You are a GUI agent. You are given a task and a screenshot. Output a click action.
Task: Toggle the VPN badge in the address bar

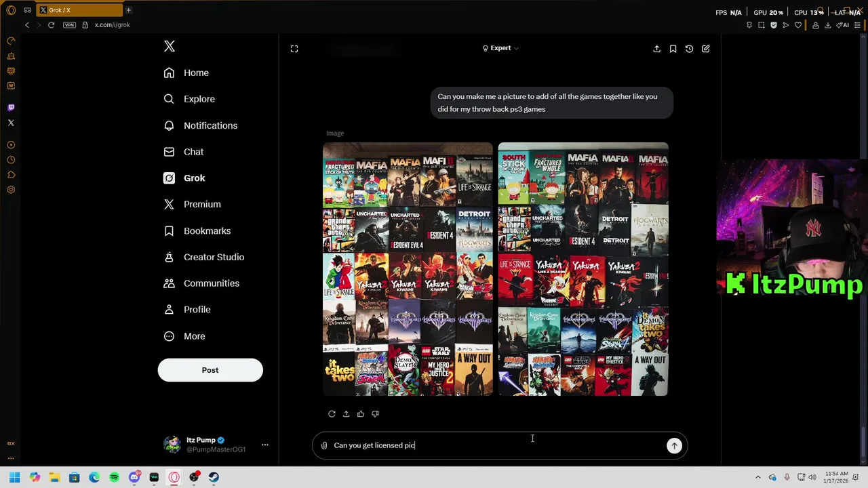[69, 25]
